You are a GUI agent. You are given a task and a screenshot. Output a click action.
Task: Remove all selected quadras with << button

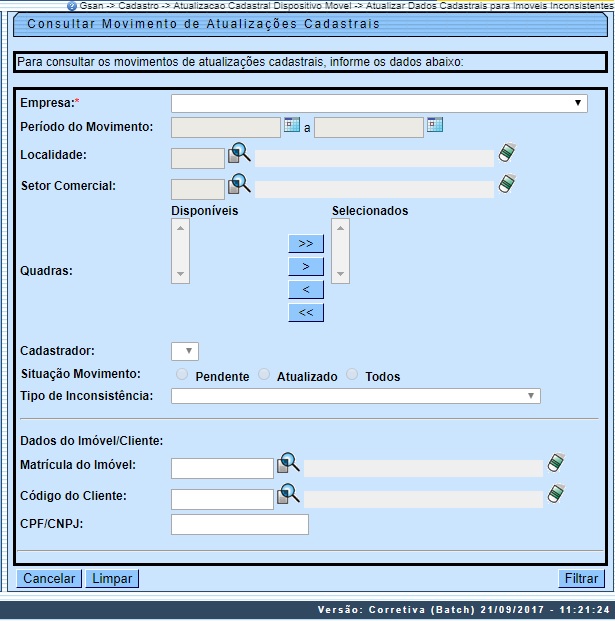[305, 312]
